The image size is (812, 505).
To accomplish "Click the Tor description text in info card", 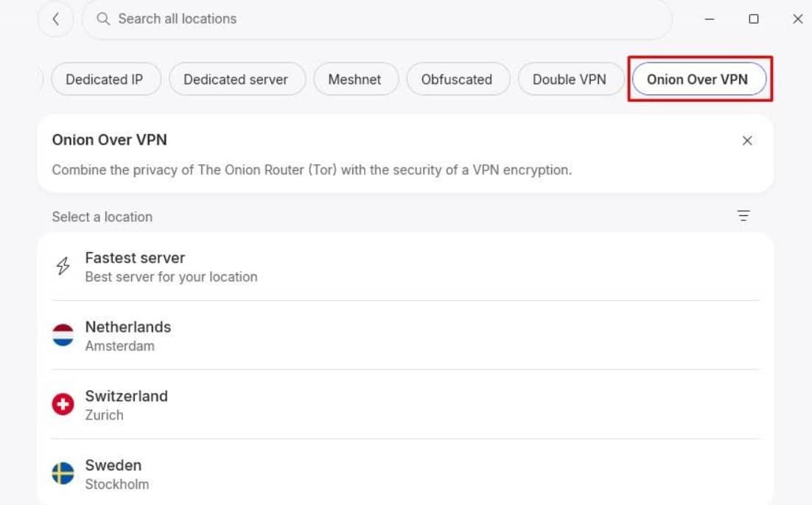I will 312,170.
